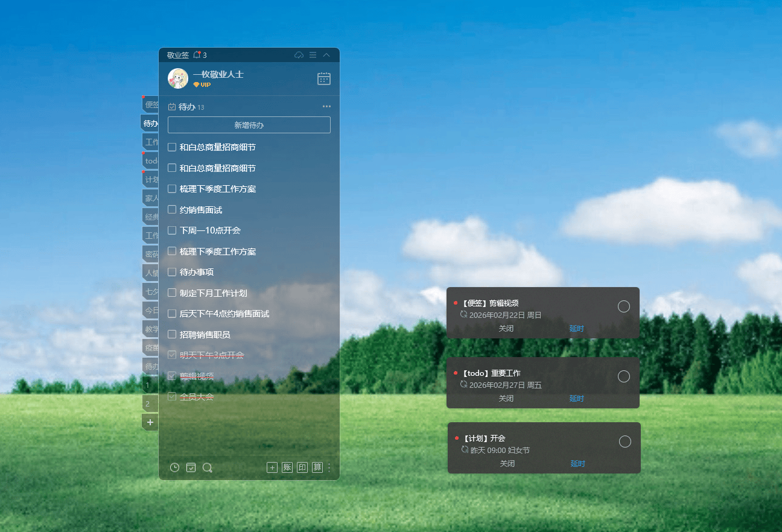Click the clock reminder icon in bottom toolbar

(174, 467)
